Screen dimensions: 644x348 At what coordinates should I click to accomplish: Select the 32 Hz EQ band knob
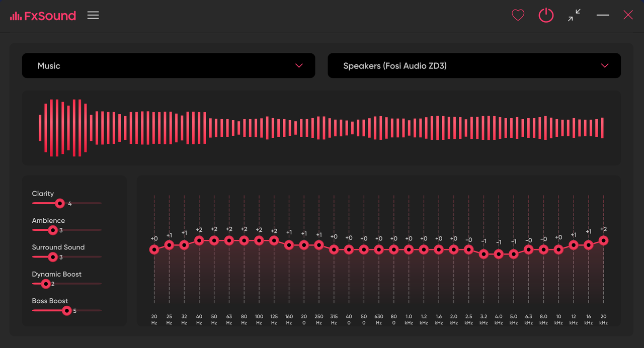184,245
